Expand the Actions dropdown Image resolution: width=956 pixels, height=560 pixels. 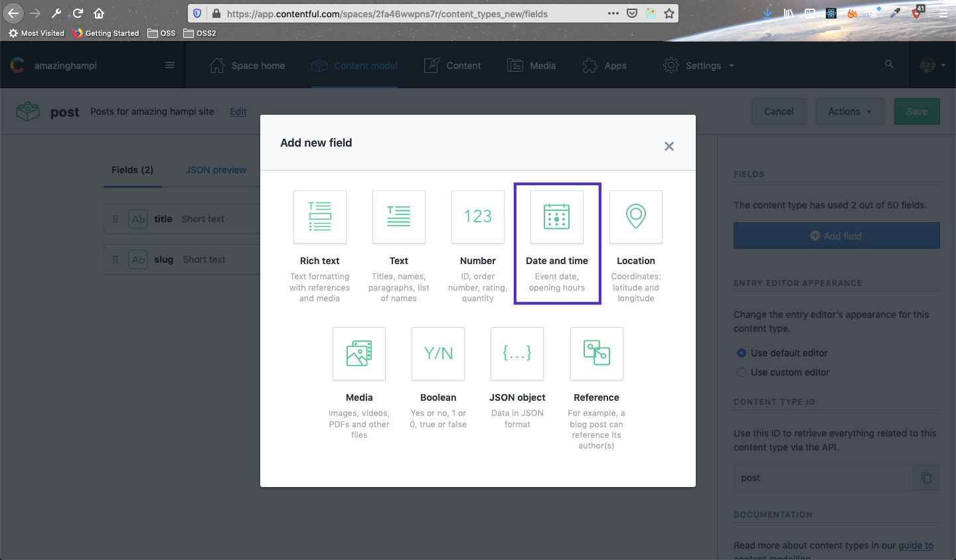click(850, 111)
